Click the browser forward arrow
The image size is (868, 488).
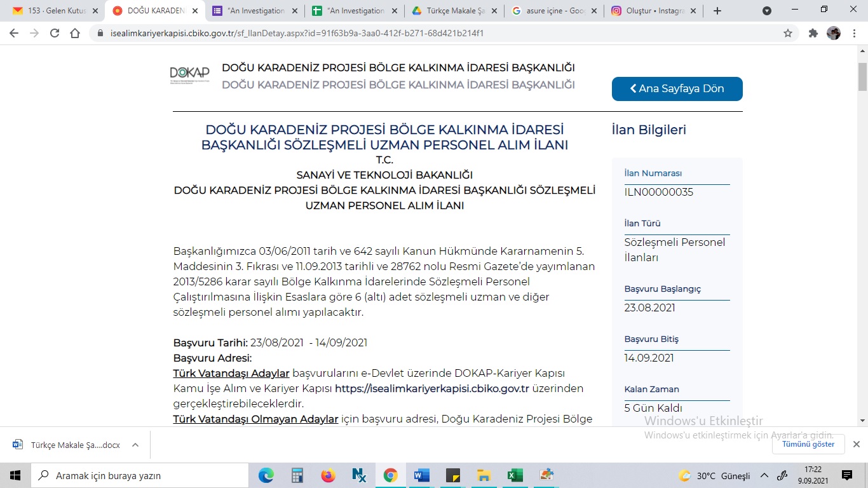coord(34,33)
